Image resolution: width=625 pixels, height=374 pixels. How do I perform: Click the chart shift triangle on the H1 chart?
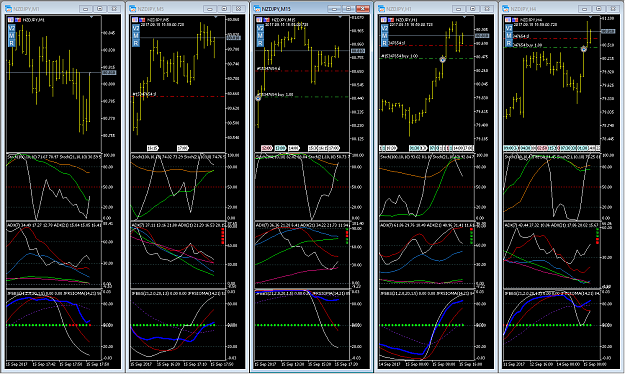click(464, 18)
